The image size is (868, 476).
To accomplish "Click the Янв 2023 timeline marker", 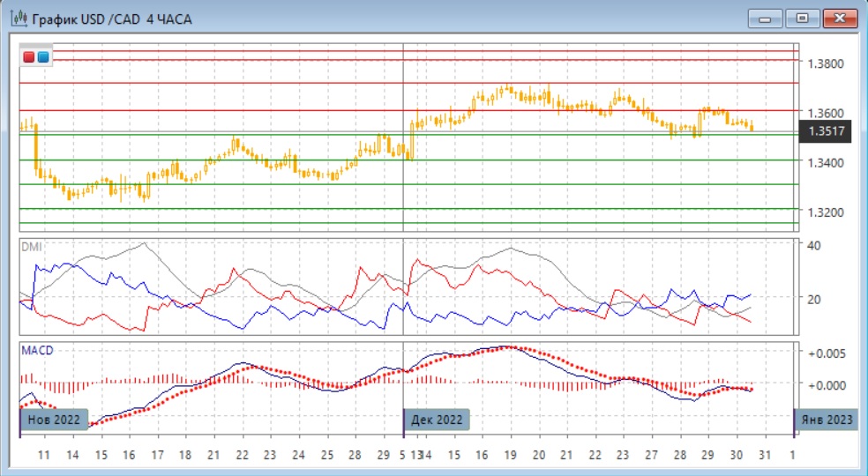I will (x=828, y=420).
